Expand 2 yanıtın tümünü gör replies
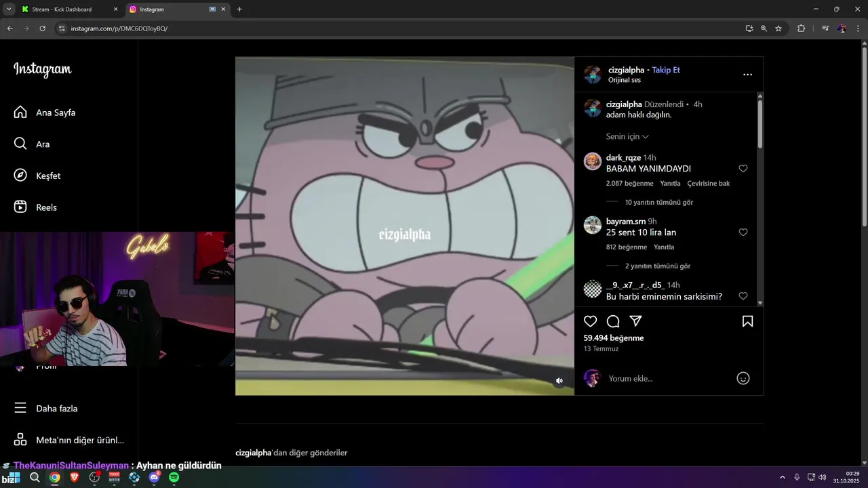 pyautogui.click(x=658, y=266)
